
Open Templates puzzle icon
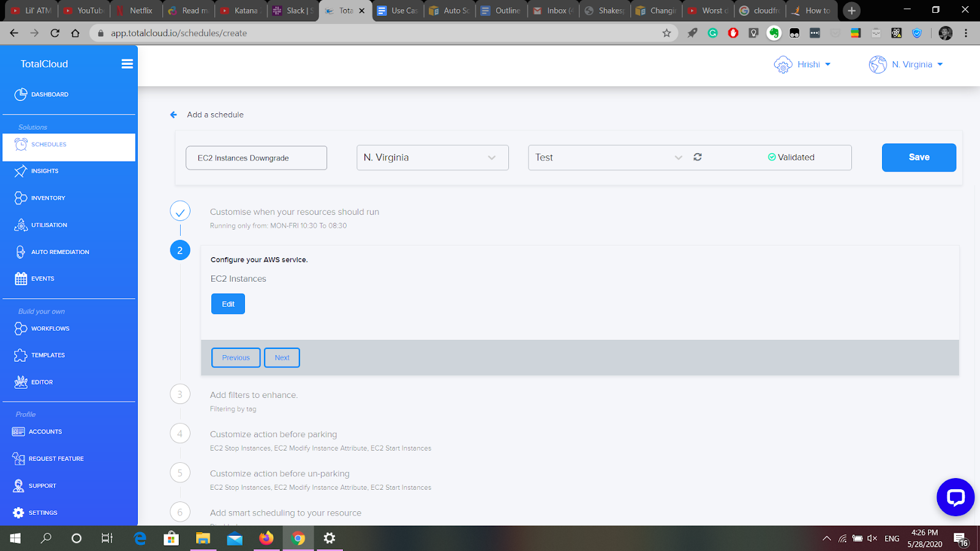[21, 355]
